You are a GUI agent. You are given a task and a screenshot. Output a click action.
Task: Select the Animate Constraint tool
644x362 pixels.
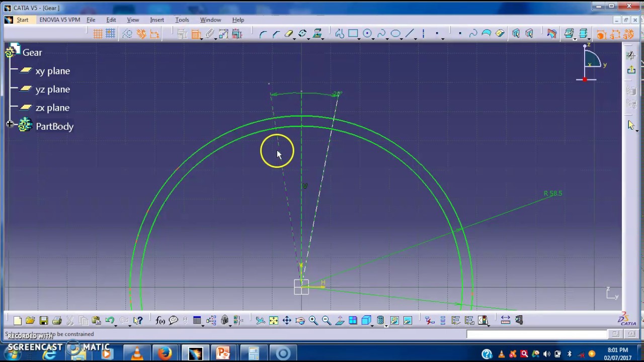click(x=223, y=34)
